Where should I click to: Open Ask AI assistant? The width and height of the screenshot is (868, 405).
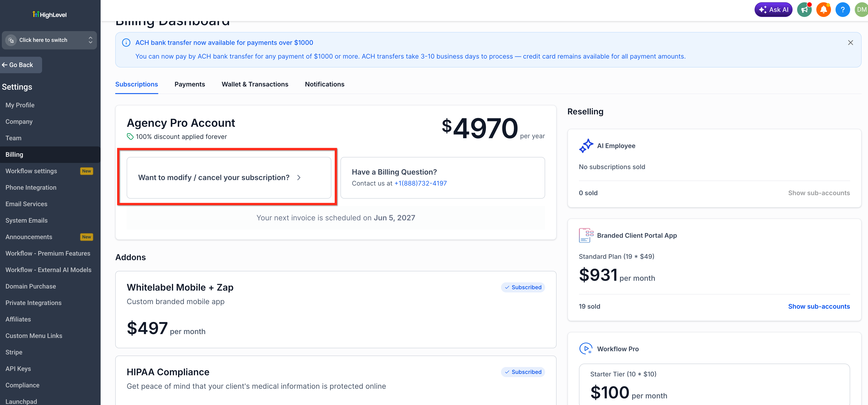point(773,9)
